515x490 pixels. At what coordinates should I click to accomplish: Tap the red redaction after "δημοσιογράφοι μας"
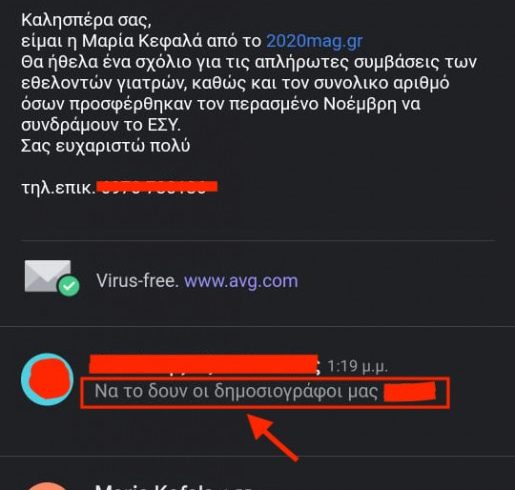[410, 392]
